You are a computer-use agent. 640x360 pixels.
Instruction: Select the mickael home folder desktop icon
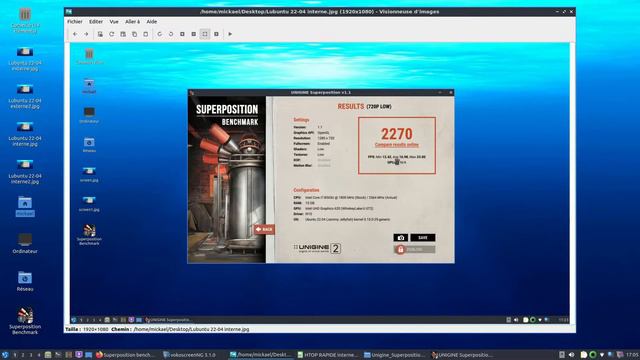pos(25,206)
